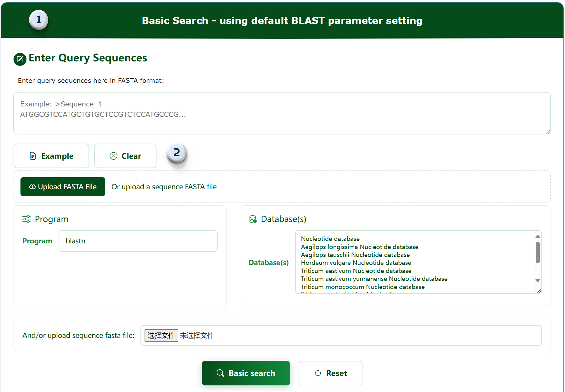Click database list scroll down arrow
565x392 pixels.
(538, 280)
